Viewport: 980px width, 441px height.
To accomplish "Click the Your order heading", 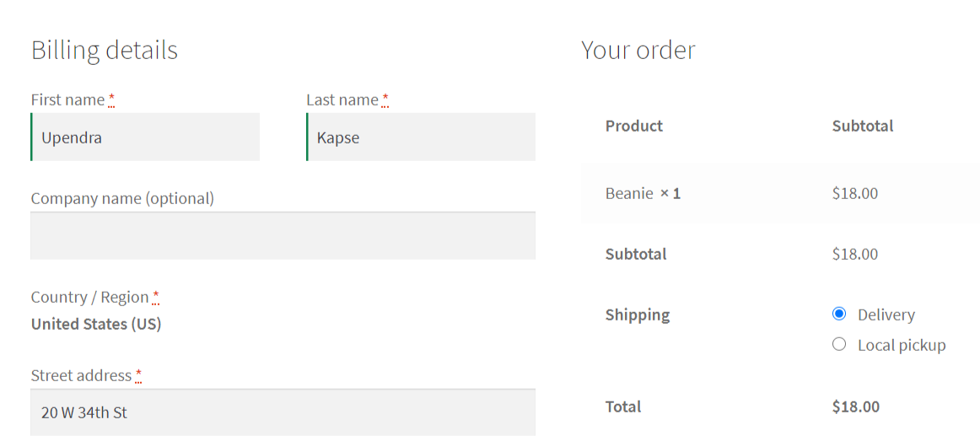I will pyautogui.click(x=638, y=50).
